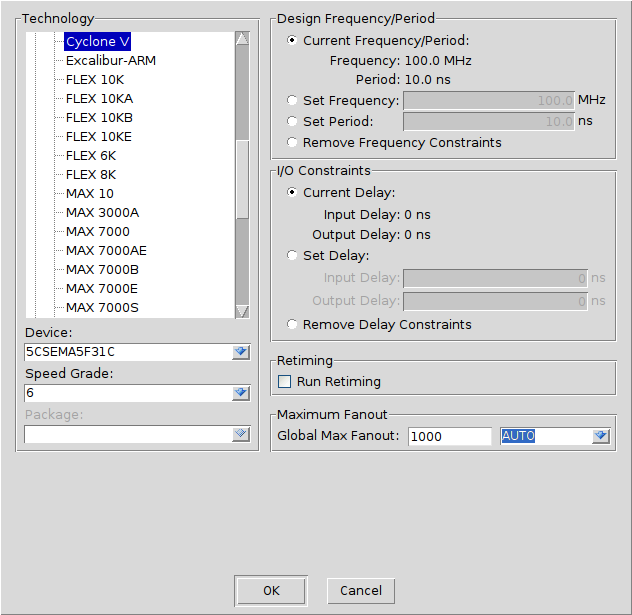This screenshot has height=615, width=632.
Task: Select the Set Period radio button
Action: (292, 122)
